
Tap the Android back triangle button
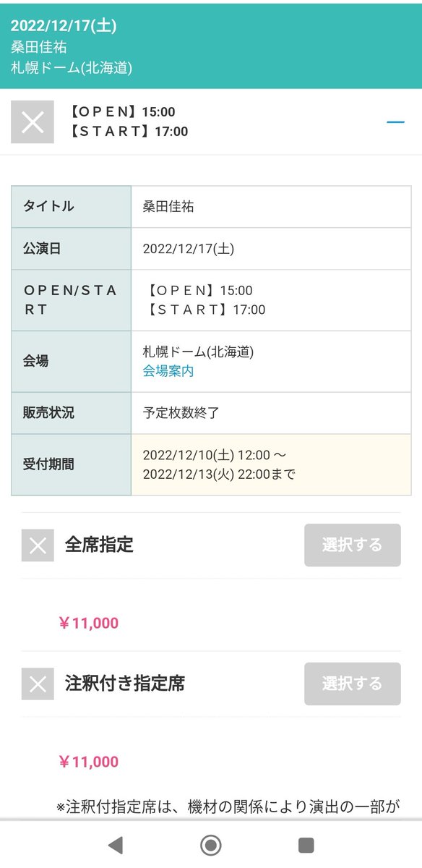(x=115, y=845)
